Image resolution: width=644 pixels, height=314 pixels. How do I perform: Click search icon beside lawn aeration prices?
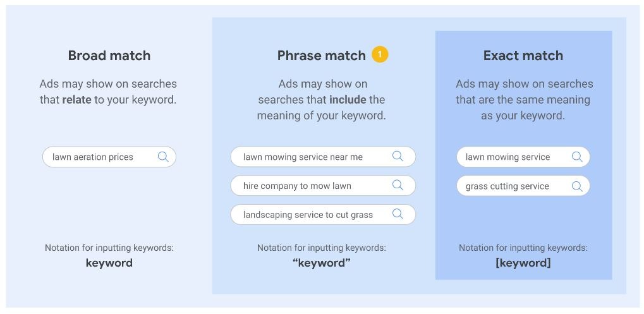[x=163, y=157]
